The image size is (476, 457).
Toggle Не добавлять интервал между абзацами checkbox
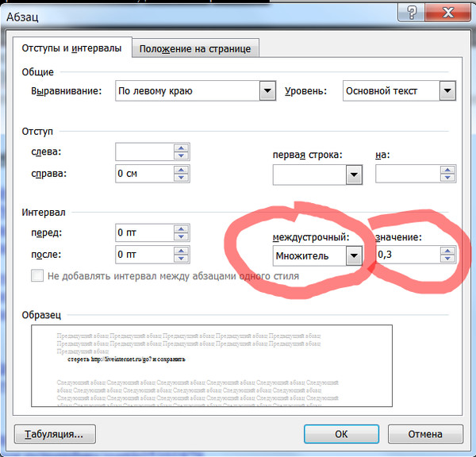click(x=37, y=276)
